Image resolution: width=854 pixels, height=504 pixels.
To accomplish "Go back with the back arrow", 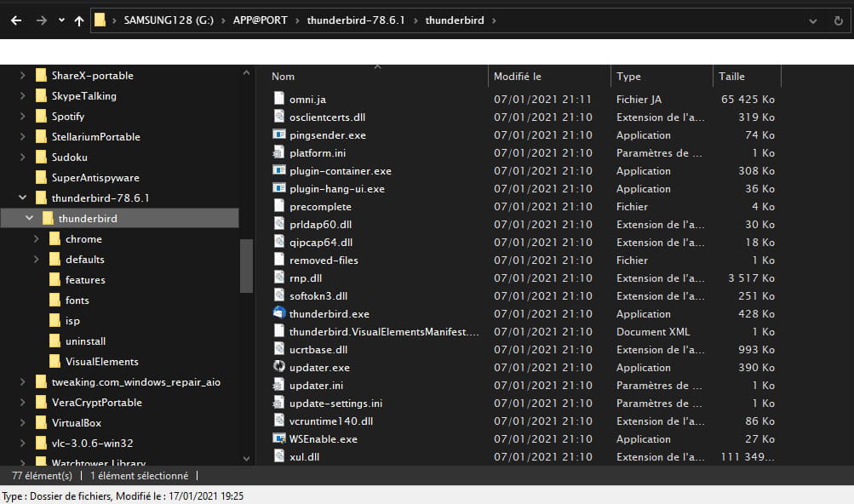I will [16, 20].
